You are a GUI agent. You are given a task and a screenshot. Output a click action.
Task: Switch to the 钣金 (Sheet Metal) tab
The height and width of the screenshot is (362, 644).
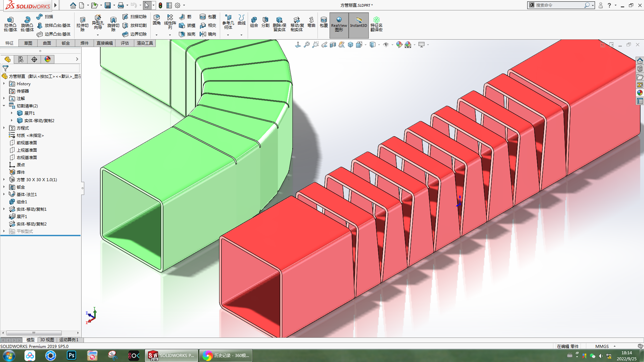(x=66, y=43)
